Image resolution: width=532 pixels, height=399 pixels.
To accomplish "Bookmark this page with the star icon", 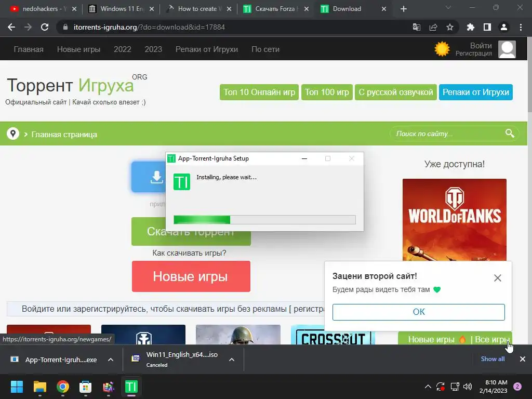I will 450,27.
